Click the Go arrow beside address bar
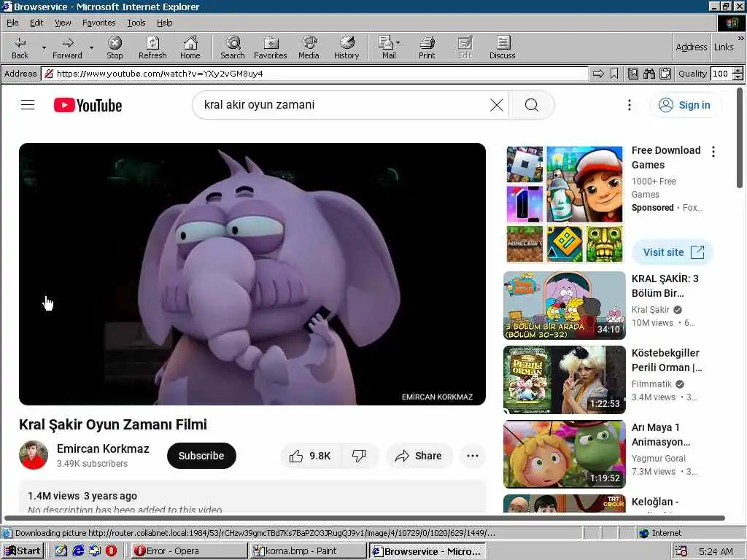747x560 pixels. pos(598,74)
